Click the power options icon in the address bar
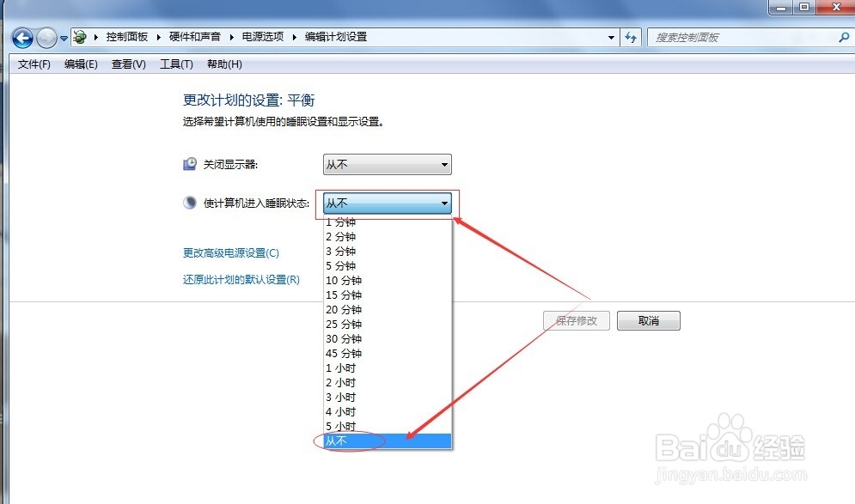Image resolution: width=855 pixels, height=504 pixels. pos(79,37)
